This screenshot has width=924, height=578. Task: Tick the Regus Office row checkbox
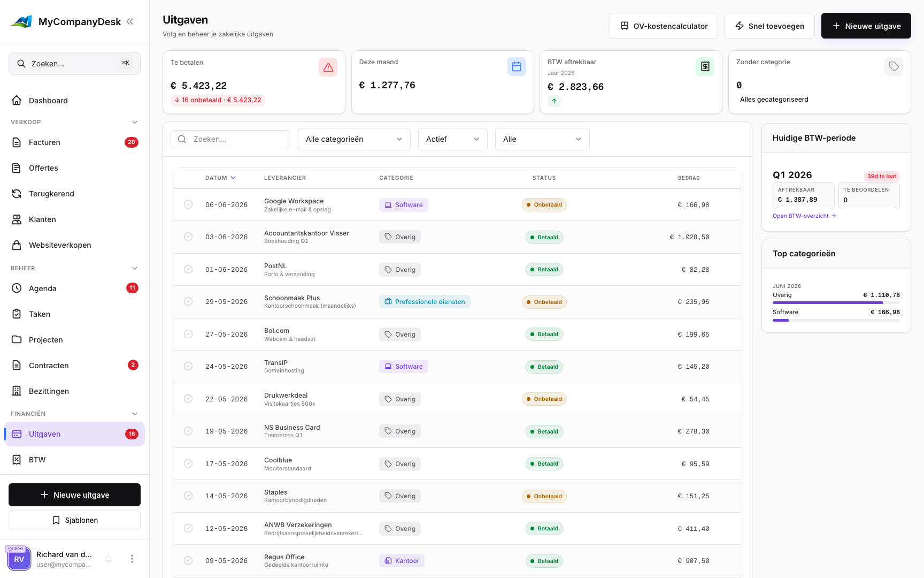(188, 560)
